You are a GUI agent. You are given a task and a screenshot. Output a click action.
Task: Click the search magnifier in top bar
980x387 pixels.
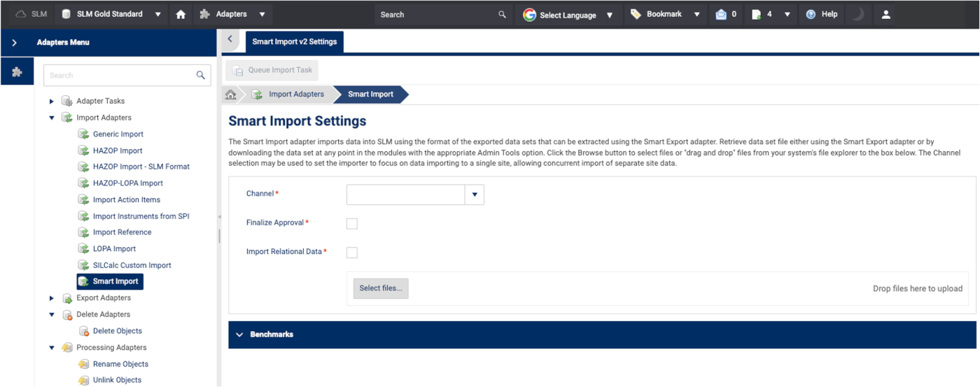pos(502,14)
